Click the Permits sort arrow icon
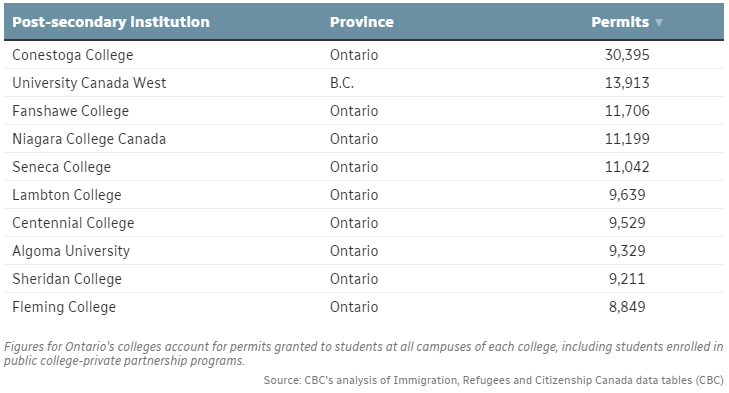This screenshot has width=729, height=393. 658,22
